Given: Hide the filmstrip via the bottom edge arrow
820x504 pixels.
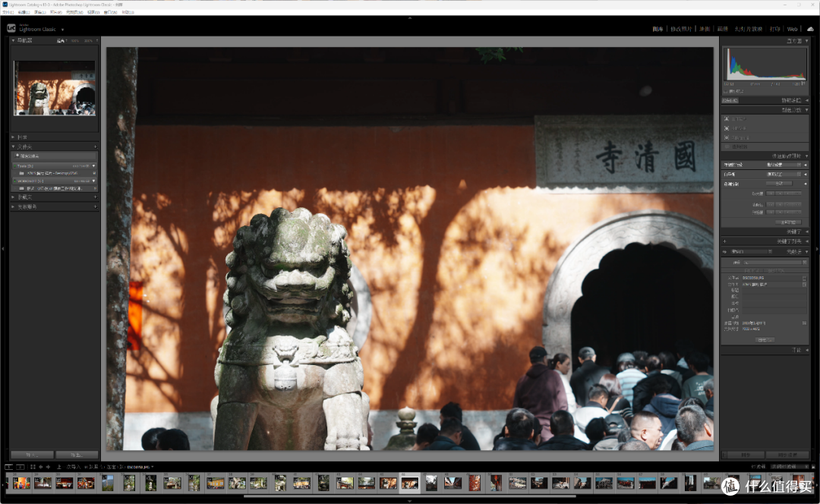Looking at the screenshot, I should pos(409,501).
